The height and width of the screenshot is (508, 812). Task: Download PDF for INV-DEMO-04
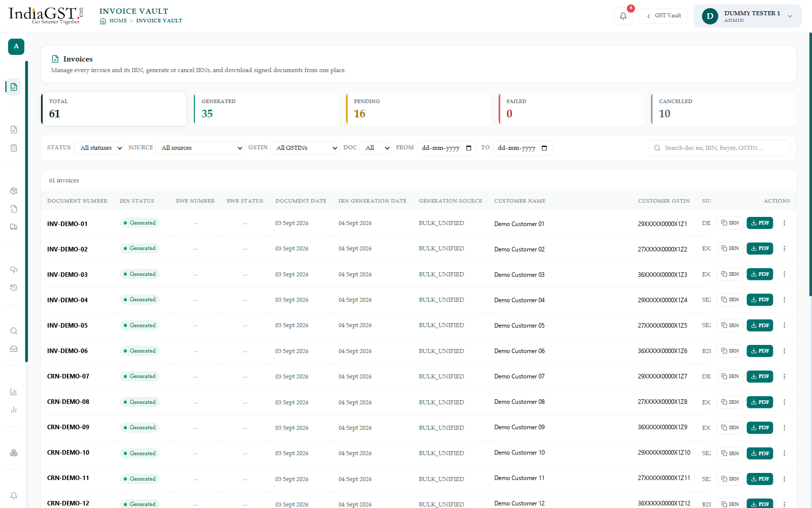(760, 300)
